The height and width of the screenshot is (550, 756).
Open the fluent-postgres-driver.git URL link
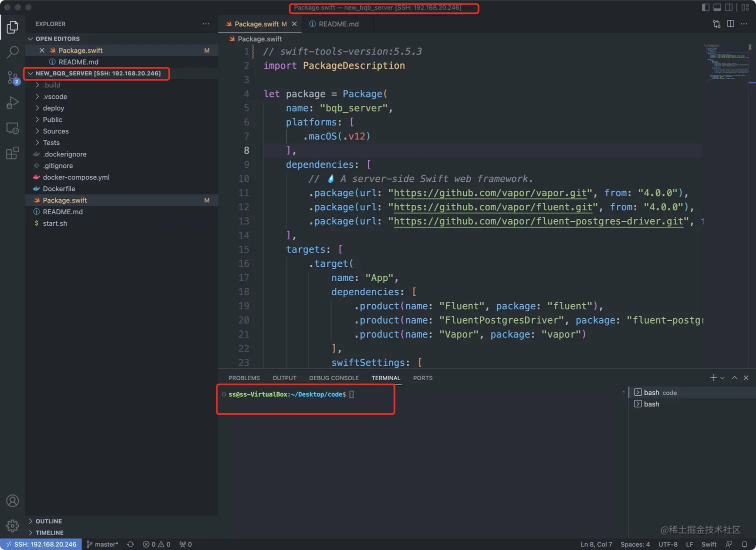point(538,221)
